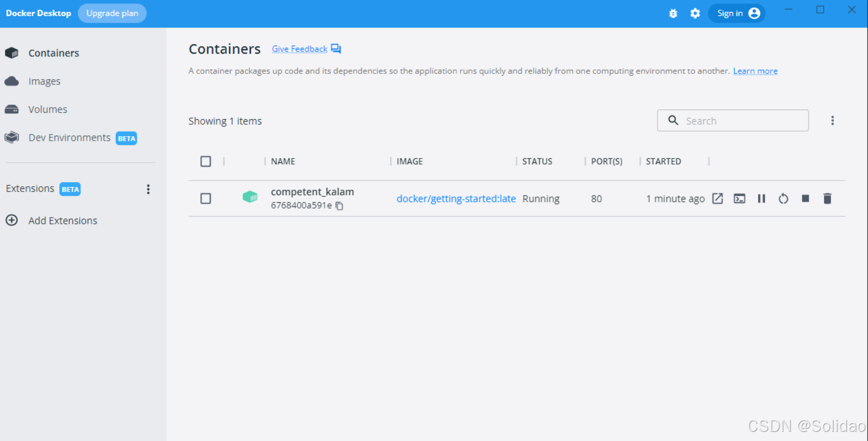Click the competent_kalam container name

tap(313, 192)
